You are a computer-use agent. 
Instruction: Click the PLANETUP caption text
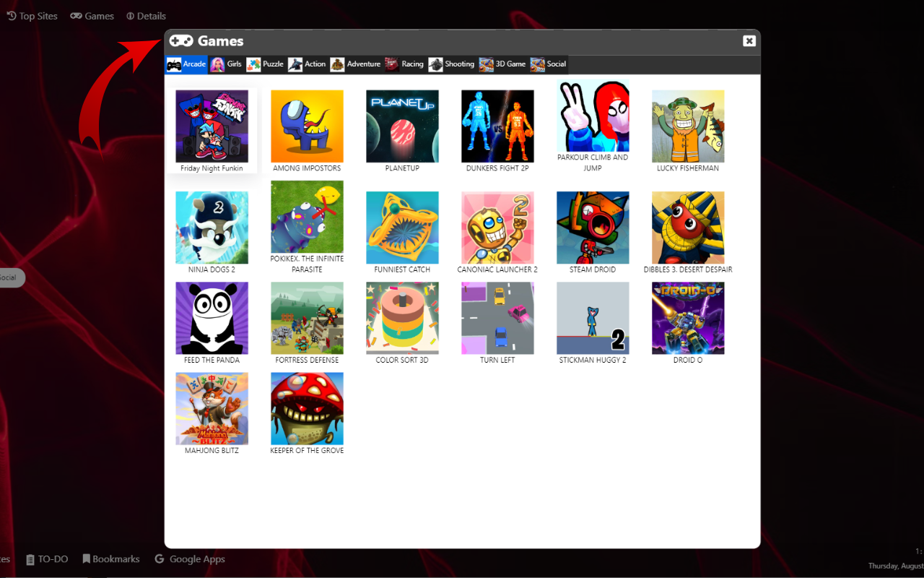pyautogui.click(x=402, y=168)
